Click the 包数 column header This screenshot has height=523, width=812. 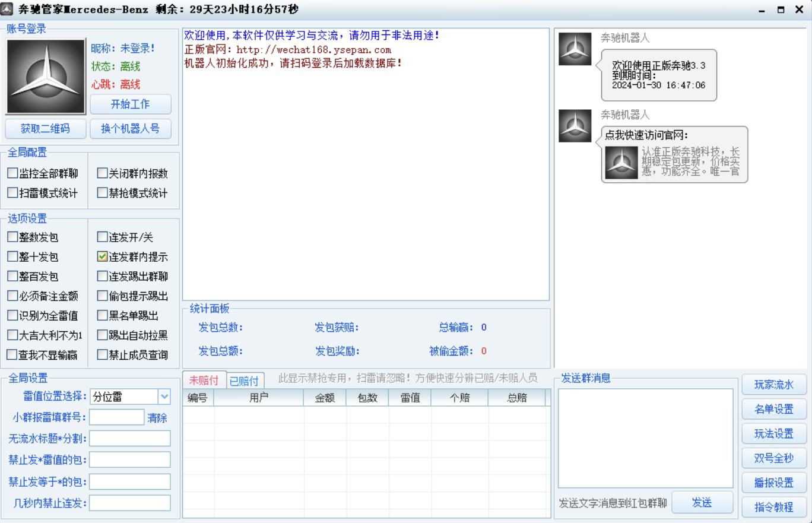pyautogui.click(x=367, y=398)
